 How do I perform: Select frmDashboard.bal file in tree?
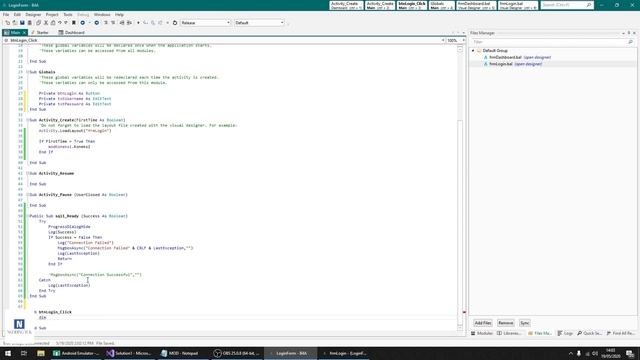point(505,58)
